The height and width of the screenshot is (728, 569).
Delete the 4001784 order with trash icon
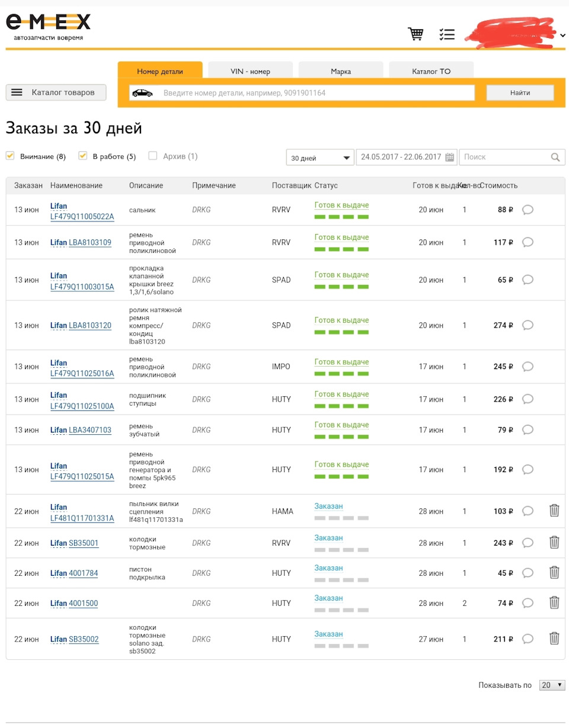coord(554,572)
